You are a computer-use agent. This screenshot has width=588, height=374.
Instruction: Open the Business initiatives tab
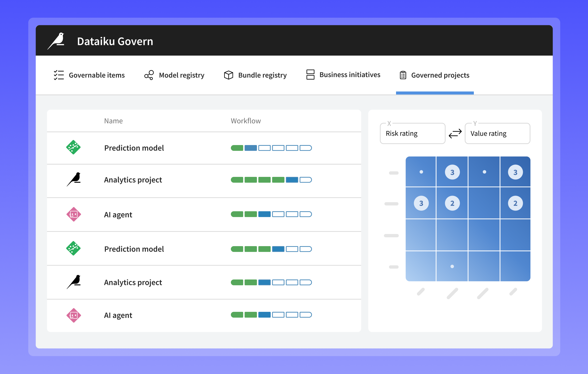pos(350,75)
